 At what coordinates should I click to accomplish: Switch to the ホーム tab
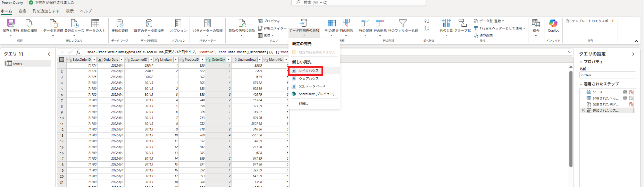(x=6, y=11)
